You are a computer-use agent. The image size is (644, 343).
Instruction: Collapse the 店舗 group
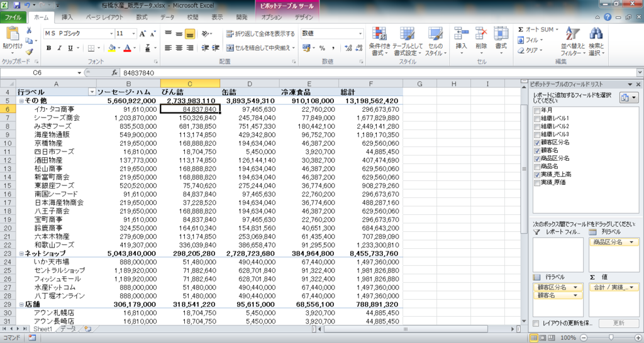(21, 305)
